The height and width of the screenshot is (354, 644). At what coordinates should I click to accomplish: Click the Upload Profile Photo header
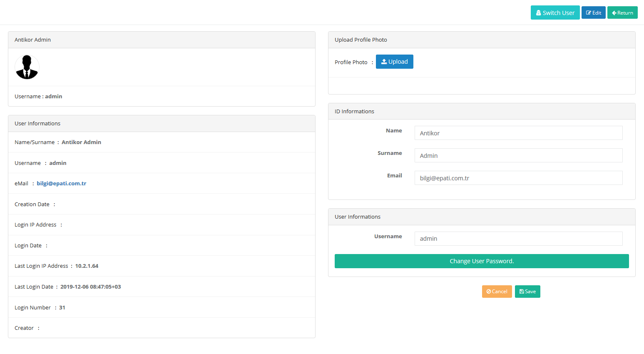tap(482, 40)
